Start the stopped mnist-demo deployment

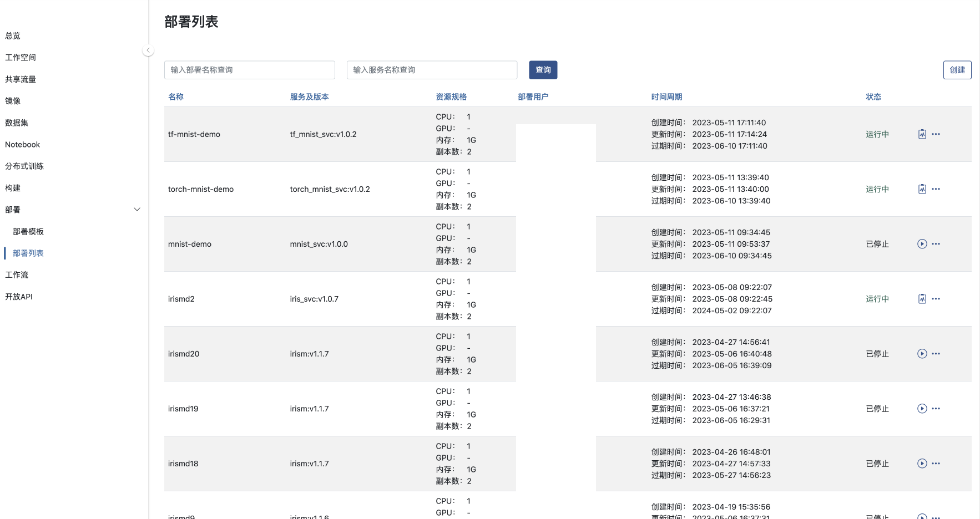click(x=922, y=244)
